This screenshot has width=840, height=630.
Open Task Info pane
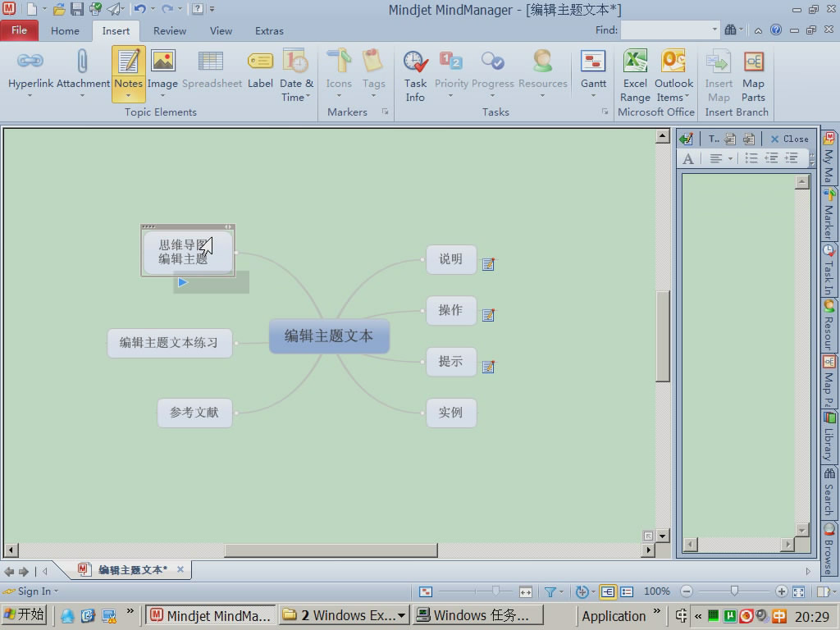tap(415, 75)
